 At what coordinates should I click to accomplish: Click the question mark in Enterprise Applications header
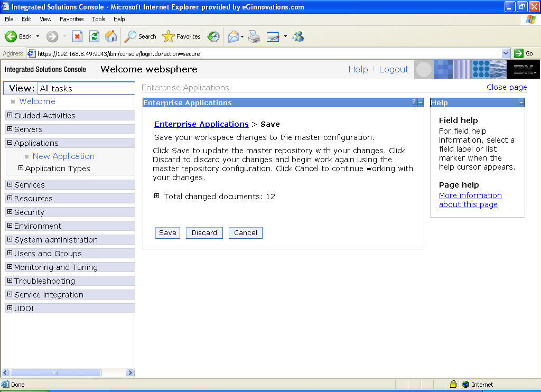click(414, 102)
